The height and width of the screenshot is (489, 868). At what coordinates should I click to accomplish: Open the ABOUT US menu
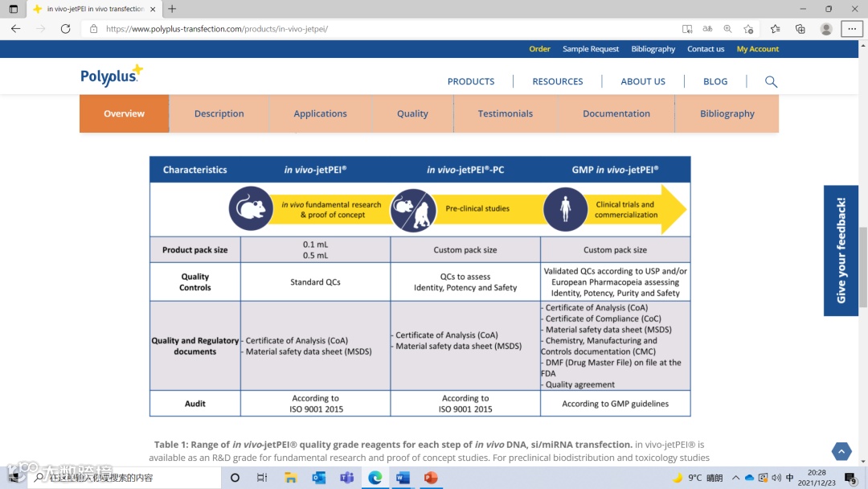[643, 81]
